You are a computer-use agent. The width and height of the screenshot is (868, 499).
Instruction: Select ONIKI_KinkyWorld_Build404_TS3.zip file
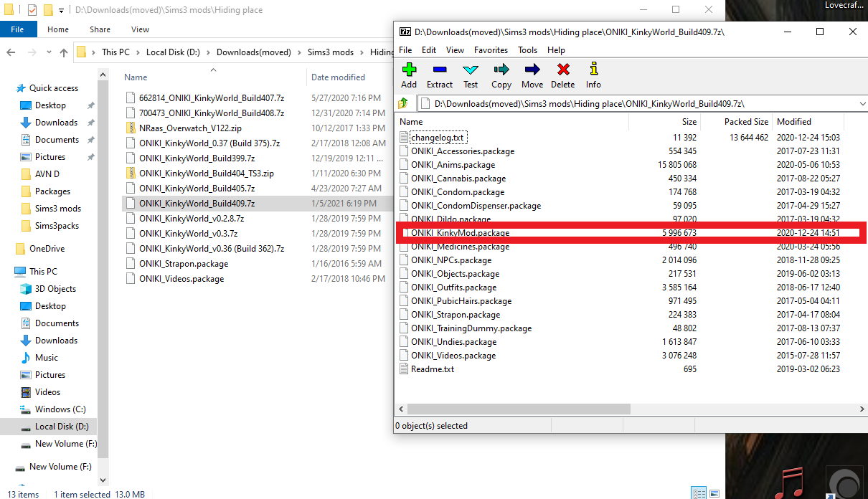(x=207, y=174)
